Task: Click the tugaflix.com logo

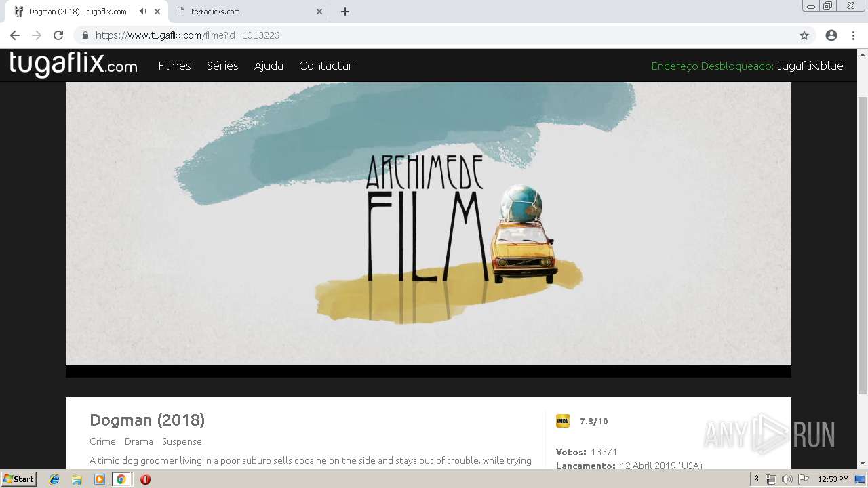Action: [x=73, y=64]
